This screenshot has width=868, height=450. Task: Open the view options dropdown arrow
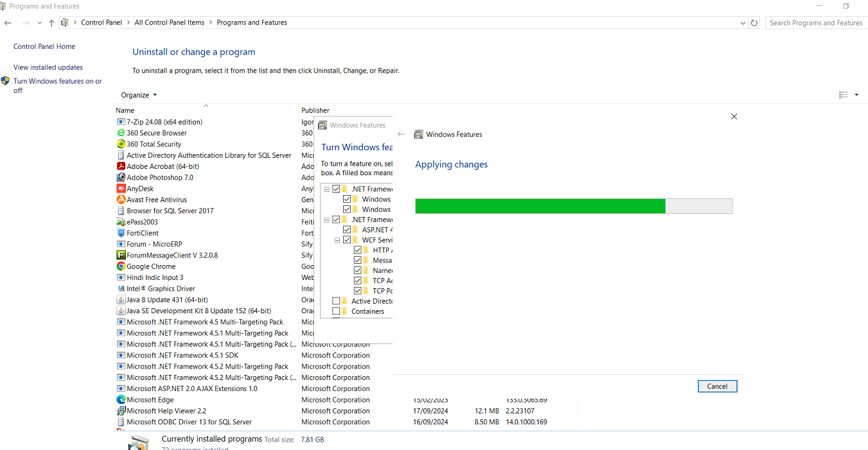pos(856,95)
